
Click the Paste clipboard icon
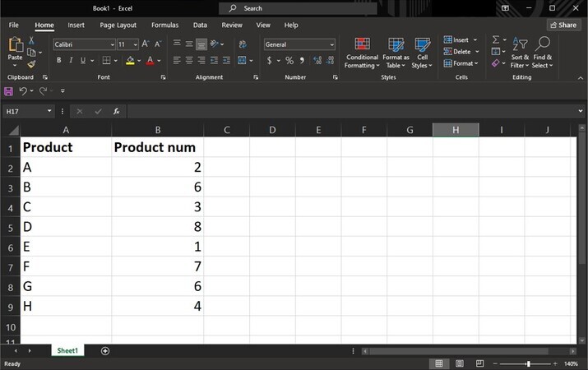16,44
